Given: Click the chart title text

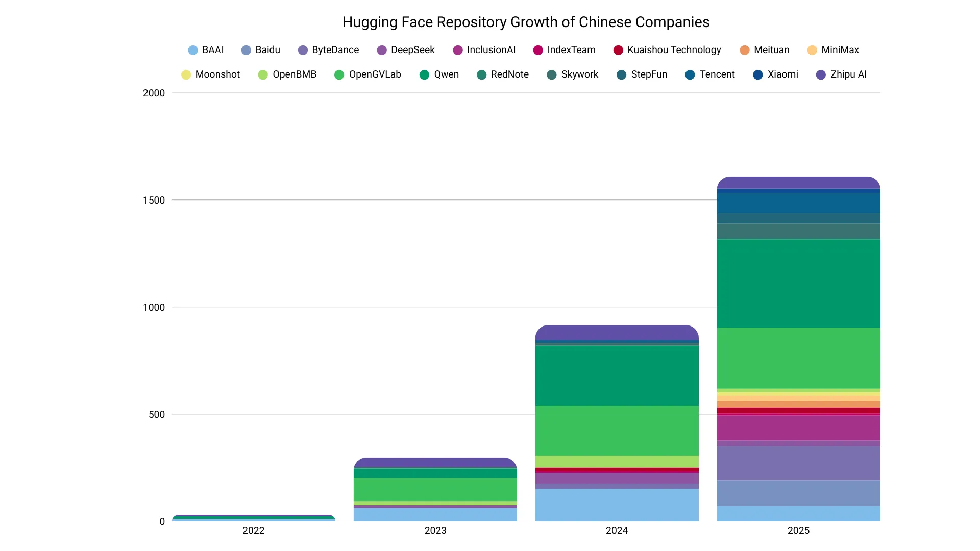Looking at the screenshot, I should point(526,22).
